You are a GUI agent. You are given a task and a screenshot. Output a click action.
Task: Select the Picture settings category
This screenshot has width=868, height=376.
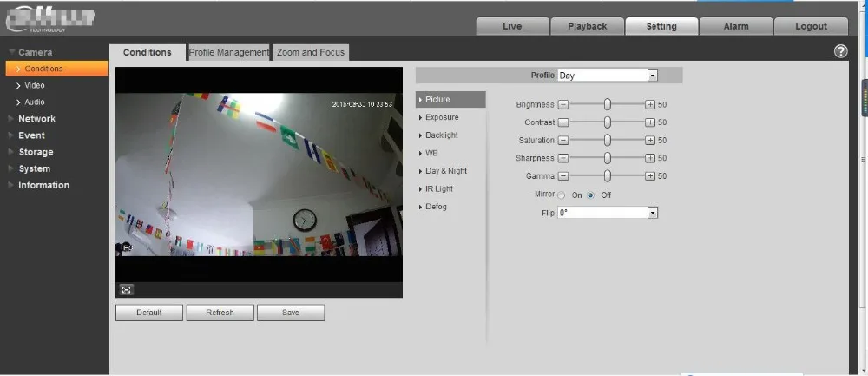(450, 99)
